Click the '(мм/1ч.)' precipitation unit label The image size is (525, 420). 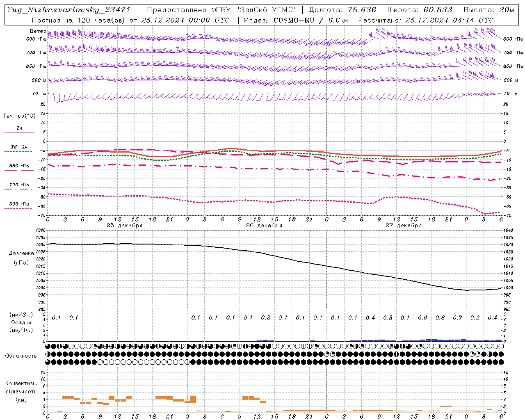21,330
